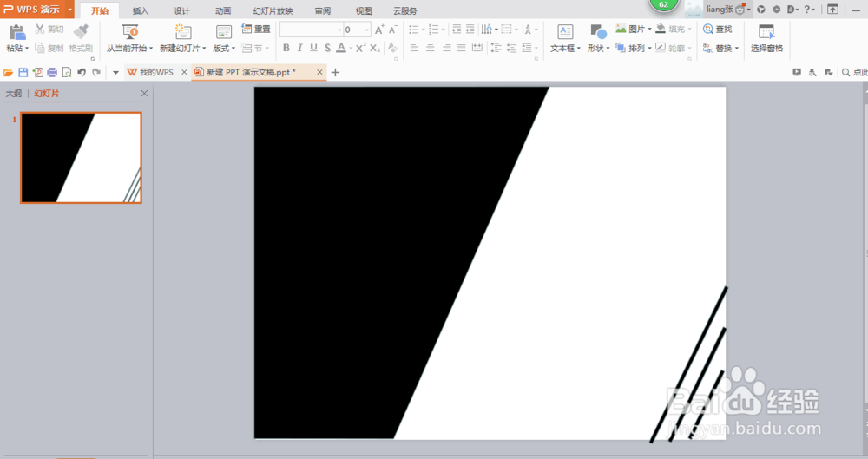Click the open folder icon
The width and height of the screenshot is (868, 459).
8,73
